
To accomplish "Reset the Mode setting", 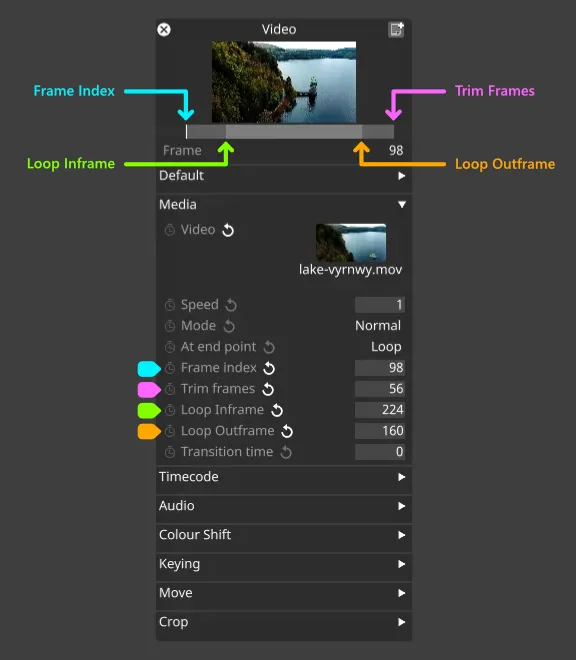I will point(229,326).
